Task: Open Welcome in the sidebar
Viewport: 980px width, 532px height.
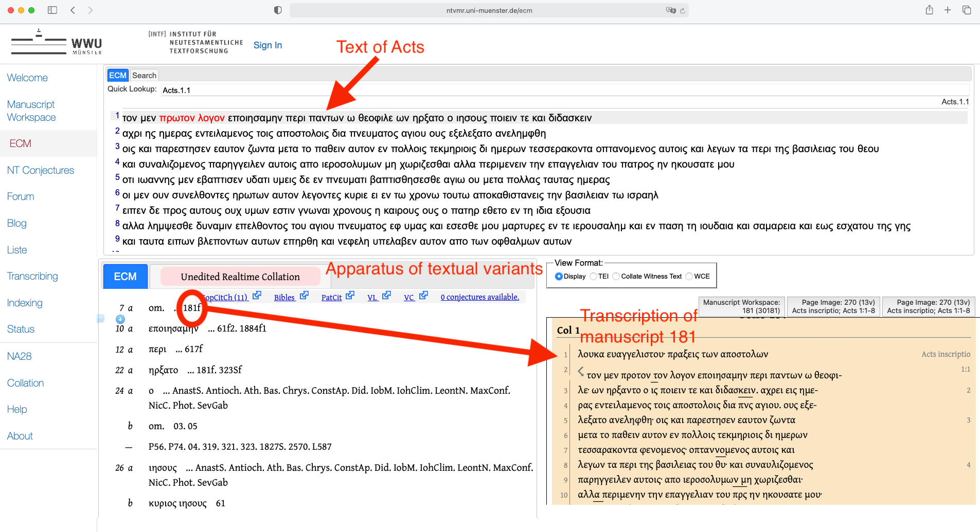Action: click(x=27, y=78)
